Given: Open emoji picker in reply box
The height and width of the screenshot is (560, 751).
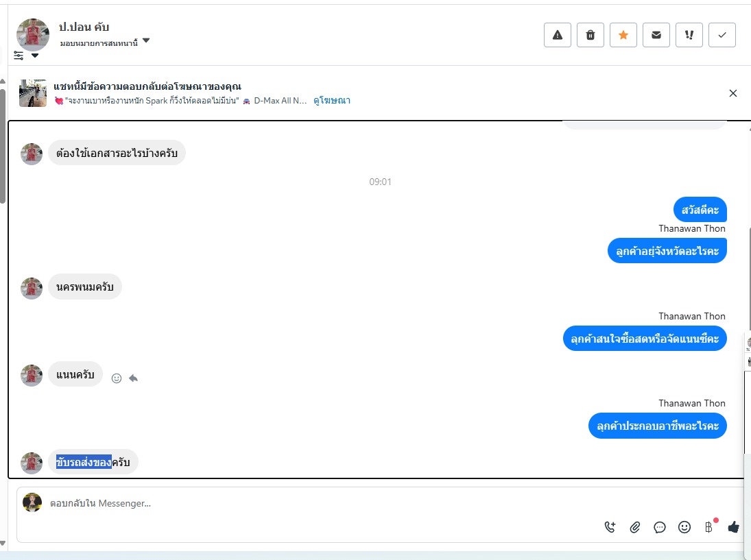Looking at the screenshot, I should (x=684, y=528).
